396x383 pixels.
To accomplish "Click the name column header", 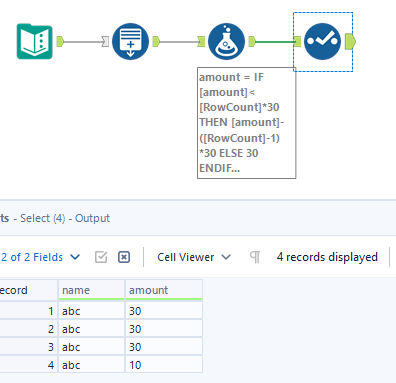I will click(x=91, y=290).
